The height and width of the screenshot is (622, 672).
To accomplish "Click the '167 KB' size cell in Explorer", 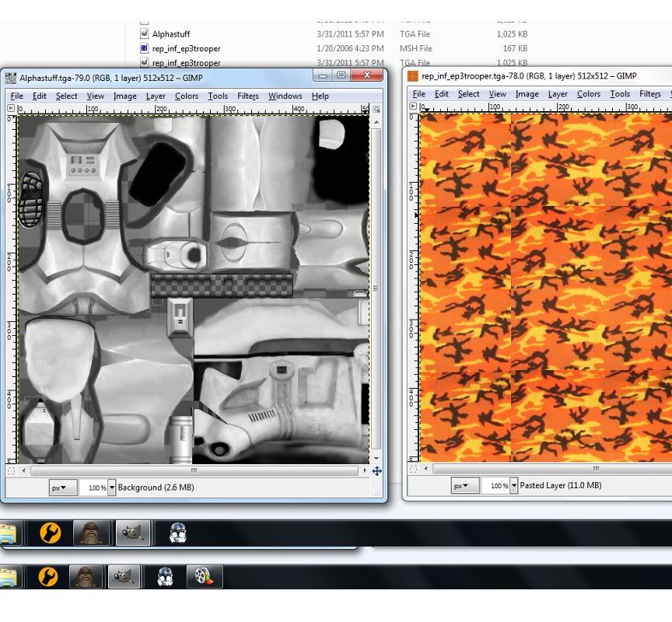I will pyautogui.click(x=515, y=48).
